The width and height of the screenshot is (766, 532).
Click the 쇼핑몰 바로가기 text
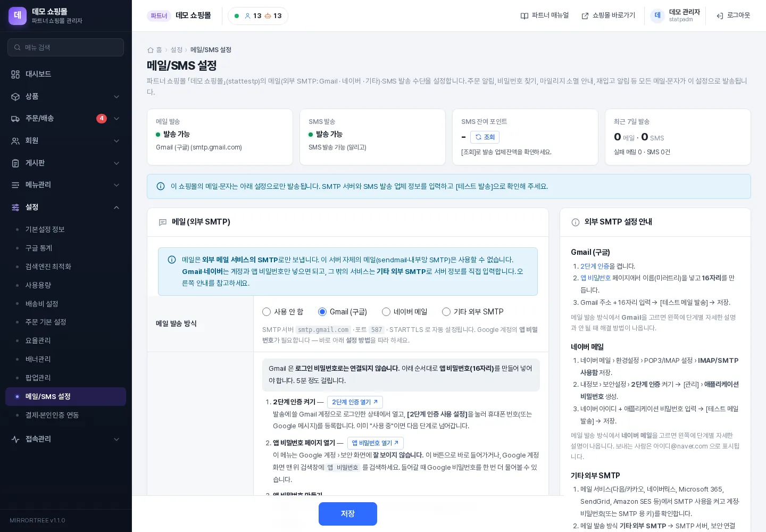click(614, 15)
